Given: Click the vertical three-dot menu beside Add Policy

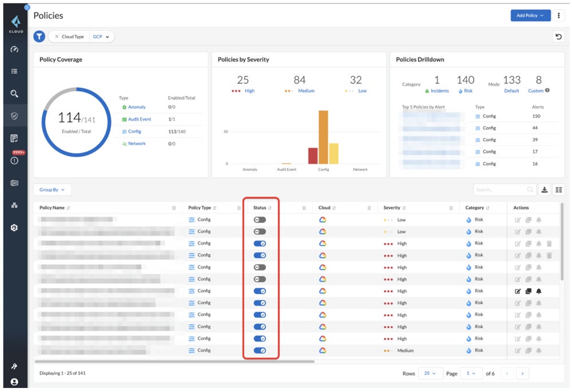Looking at the screenshot, I should 559,15.
